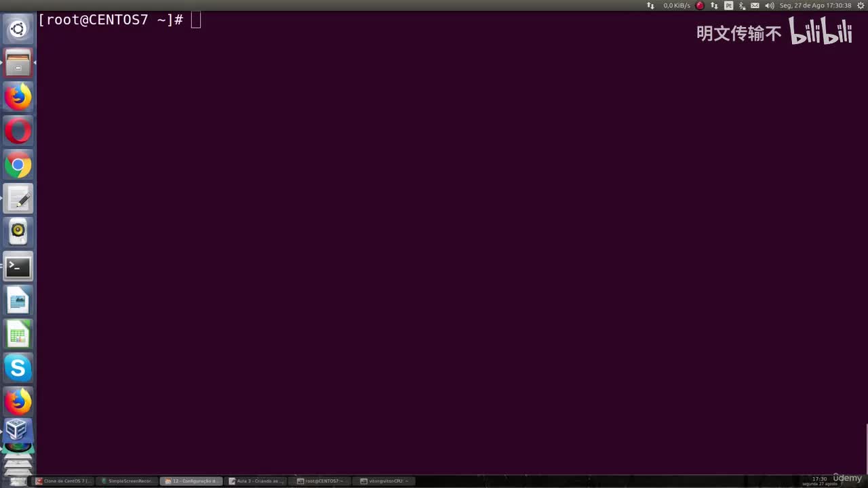
Task: Open the text editor with pencil icon
Action: [18, 199]
